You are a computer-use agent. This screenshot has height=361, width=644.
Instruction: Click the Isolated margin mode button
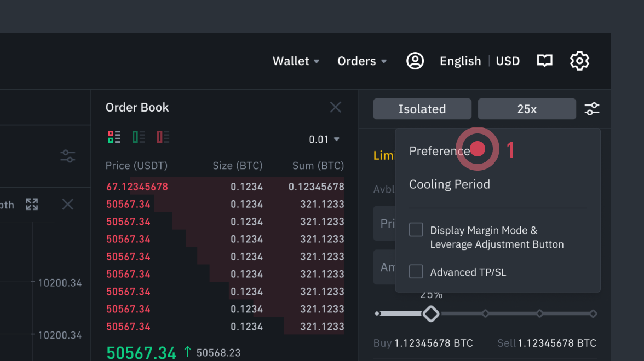(x=422, y=109)
